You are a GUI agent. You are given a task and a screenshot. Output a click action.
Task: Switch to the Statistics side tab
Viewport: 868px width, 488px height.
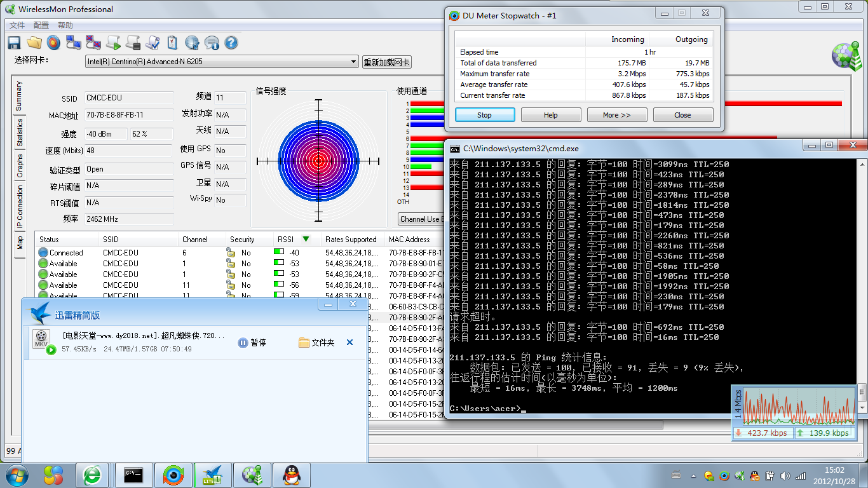point(20,132)
